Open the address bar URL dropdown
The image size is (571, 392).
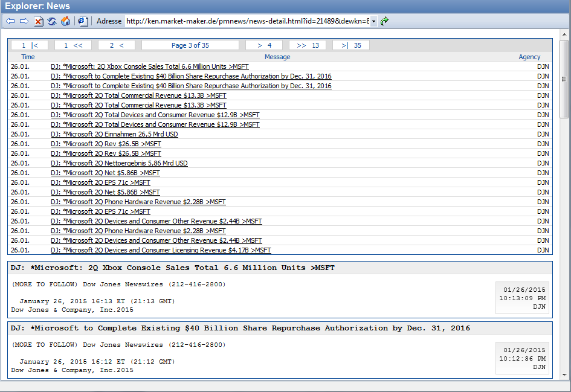pyautogui.click(x=373, y=21)
